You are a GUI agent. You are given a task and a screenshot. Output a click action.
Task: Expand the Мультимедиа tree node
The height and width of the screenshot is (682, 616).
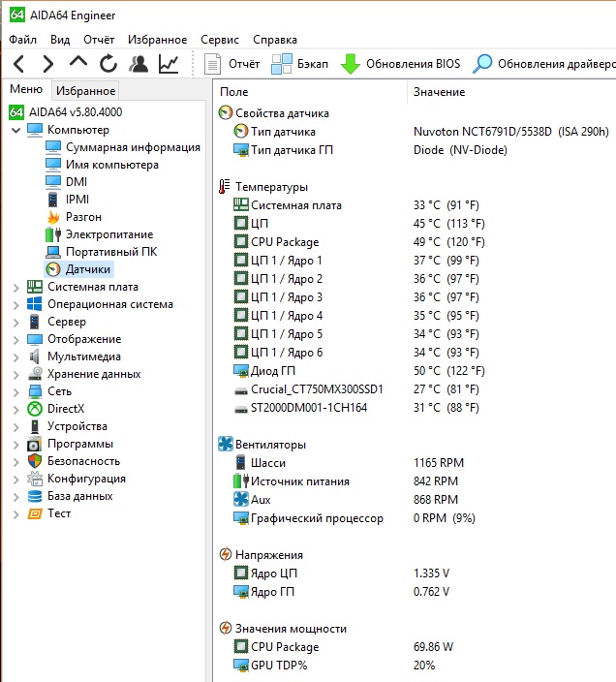click(x=16, y=357)
